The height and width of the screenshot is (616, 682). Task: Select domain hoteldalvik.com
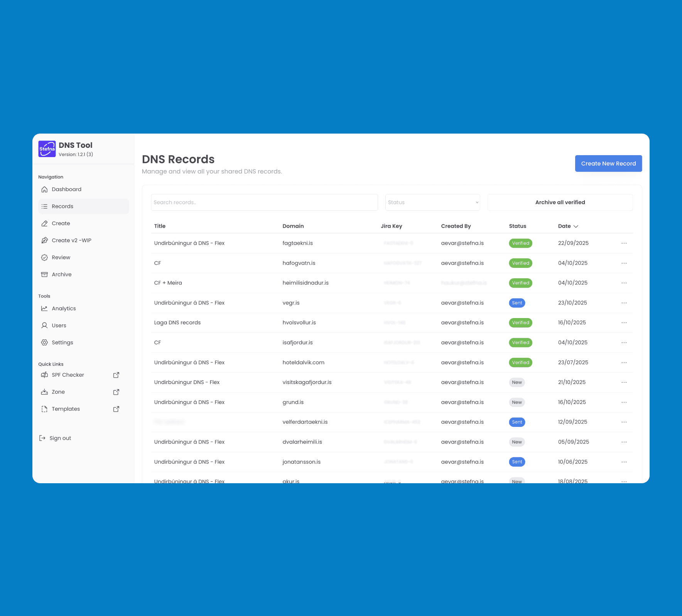303,362
